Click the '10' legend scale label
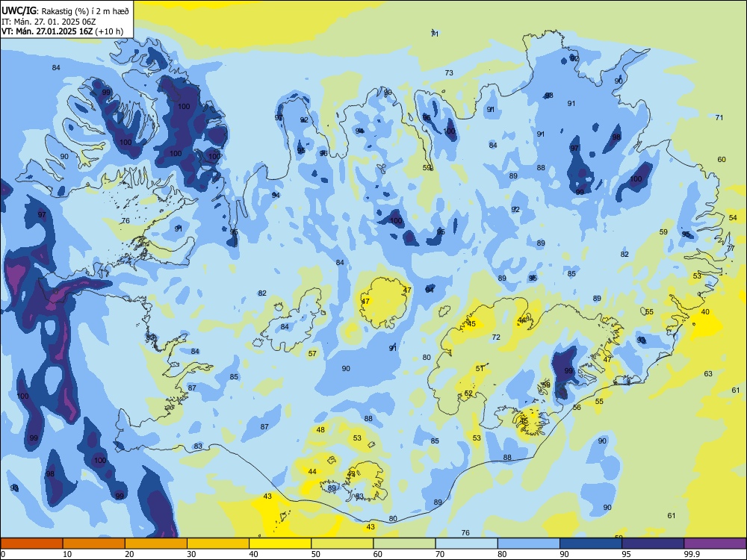This screenshot has height=560, width=747. [67, 554]
